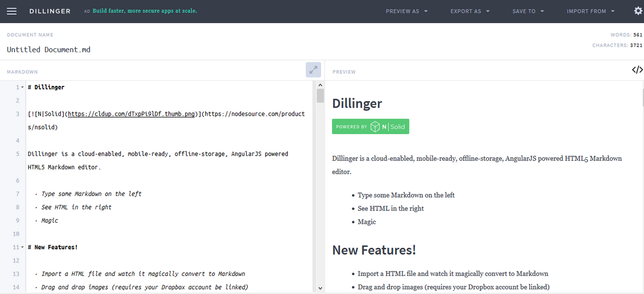Open the hamburger navigation menu
Image resolution: width=644 pixels, height=294 pixels.
pyautogui.click(x=12, y=11)
